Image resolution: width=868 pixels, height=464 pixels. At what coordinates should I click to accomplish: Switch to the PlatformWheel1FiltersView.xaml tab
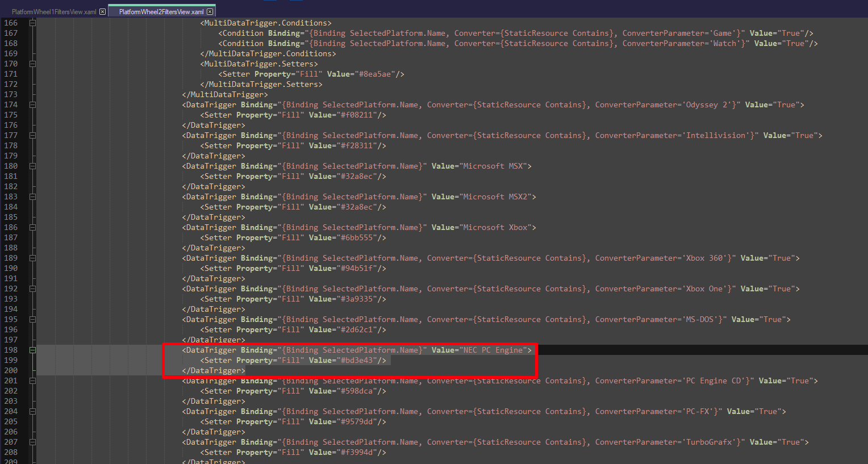click(x=54, y=11)
